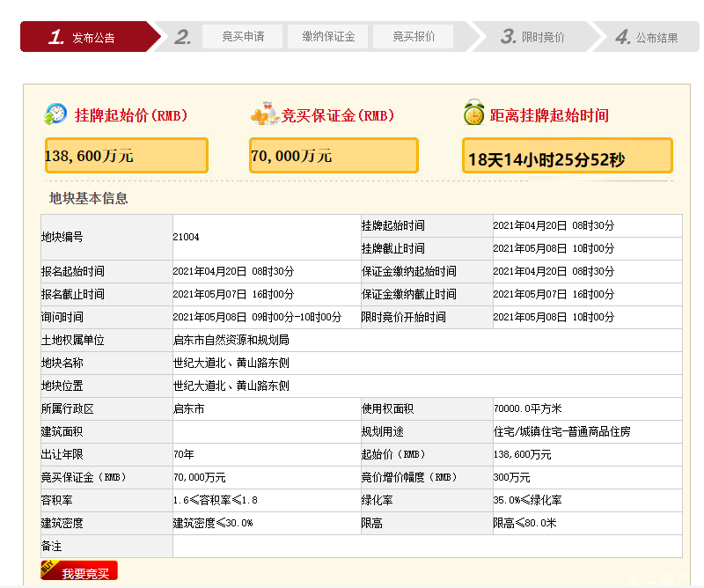Click the 起始价(RMB) table value 138,600万元
Image resolution: width=704 pixels, height=588 pixels.
pos(522,454)
